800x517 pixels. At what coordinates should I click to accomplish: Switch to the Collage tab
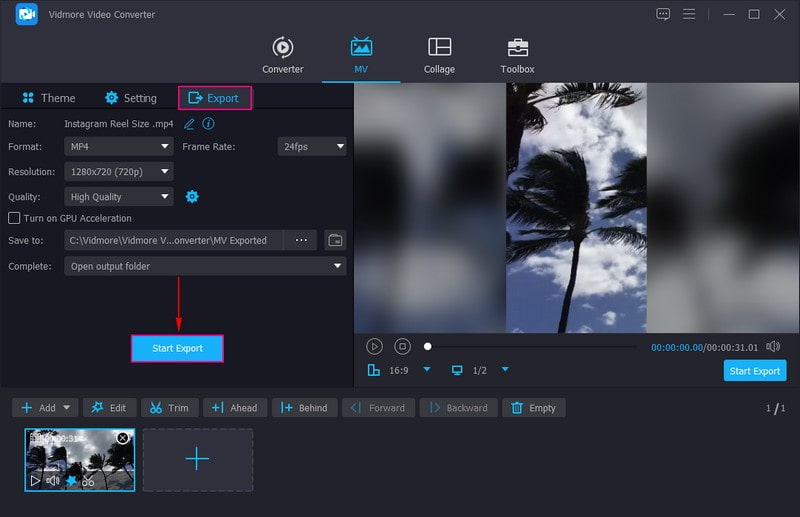pos(439,55)
